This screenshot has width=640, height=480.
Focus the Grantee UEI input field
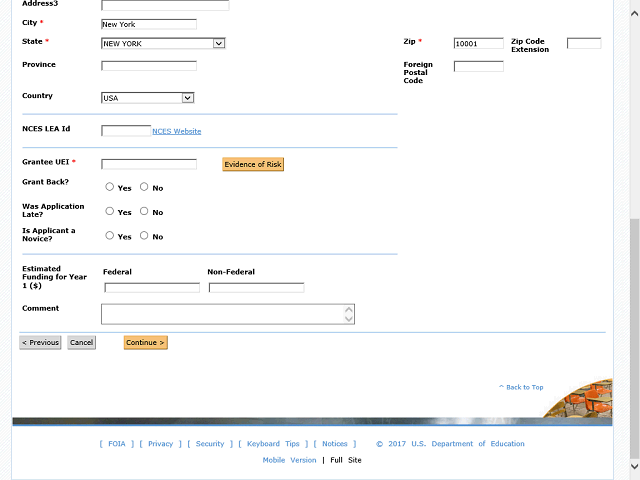pos(149,164)
